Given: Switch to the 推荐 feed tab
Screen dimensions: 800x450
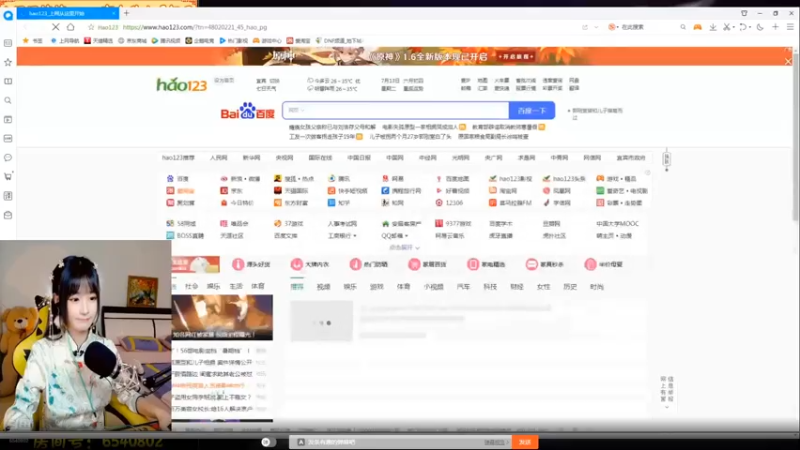Looking at the screenshot, I should (x=297, y=287).
